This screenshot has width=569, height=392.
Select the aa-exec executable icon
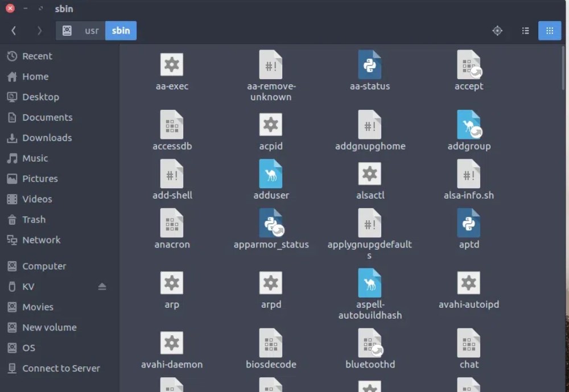(x=172, y=65)
